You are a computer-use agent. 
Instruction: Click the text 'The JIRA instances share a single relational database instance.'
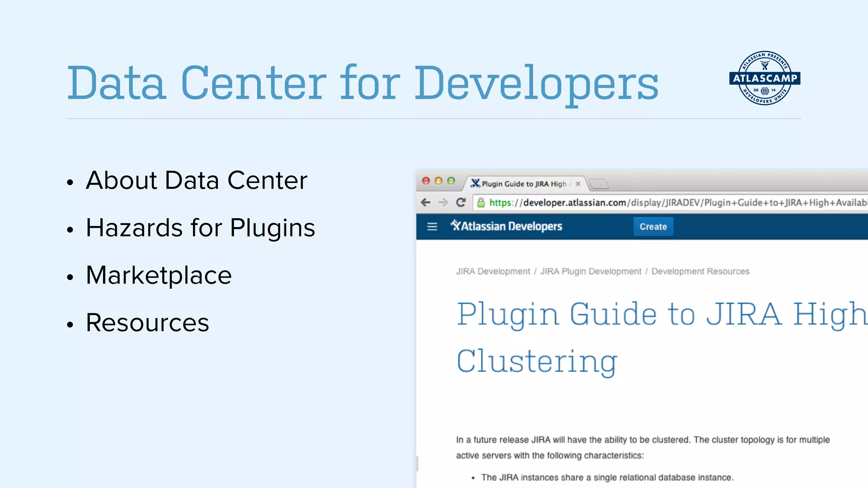(607, 477)
